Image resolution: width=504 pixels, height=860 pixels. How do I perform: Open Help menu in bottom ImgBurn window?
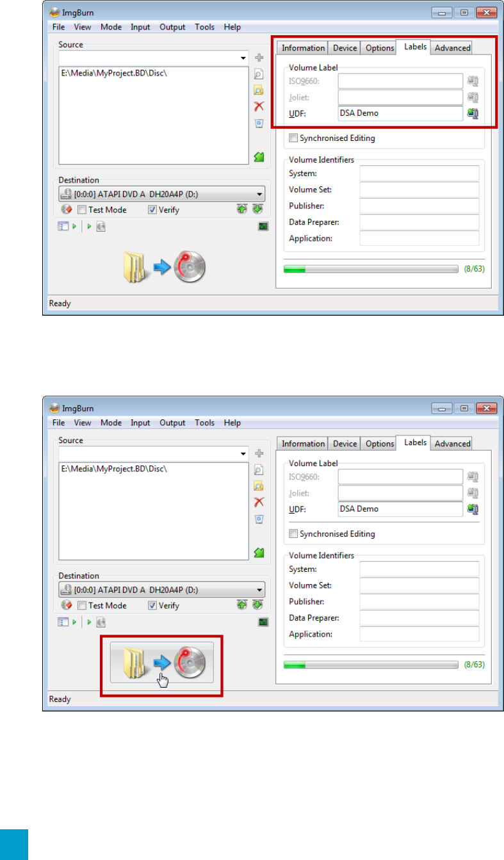[x=232, y=423]
